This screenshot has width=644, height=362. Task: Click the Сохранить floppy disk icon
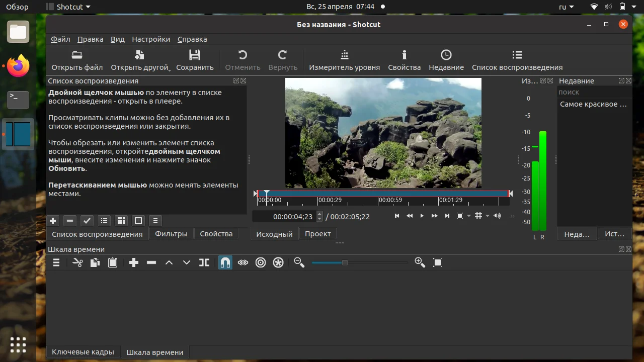click(195, 55)
